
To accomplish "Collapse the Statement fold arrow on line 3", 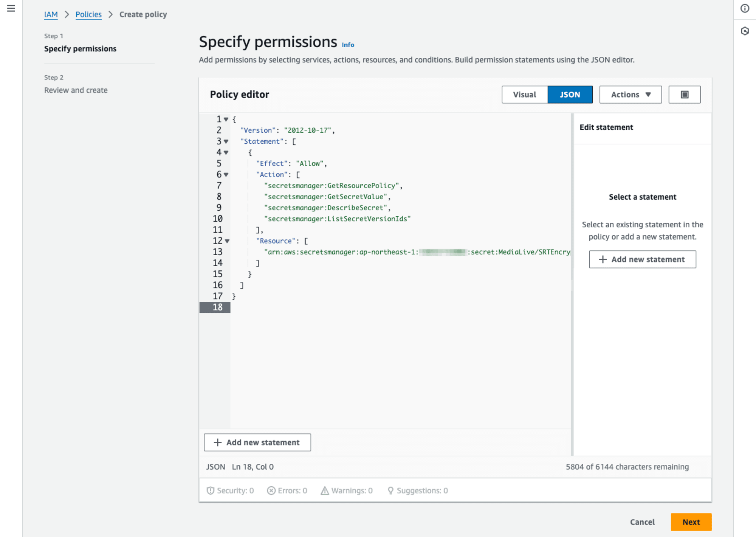I will pyautogui.click(x=226, y=141).
